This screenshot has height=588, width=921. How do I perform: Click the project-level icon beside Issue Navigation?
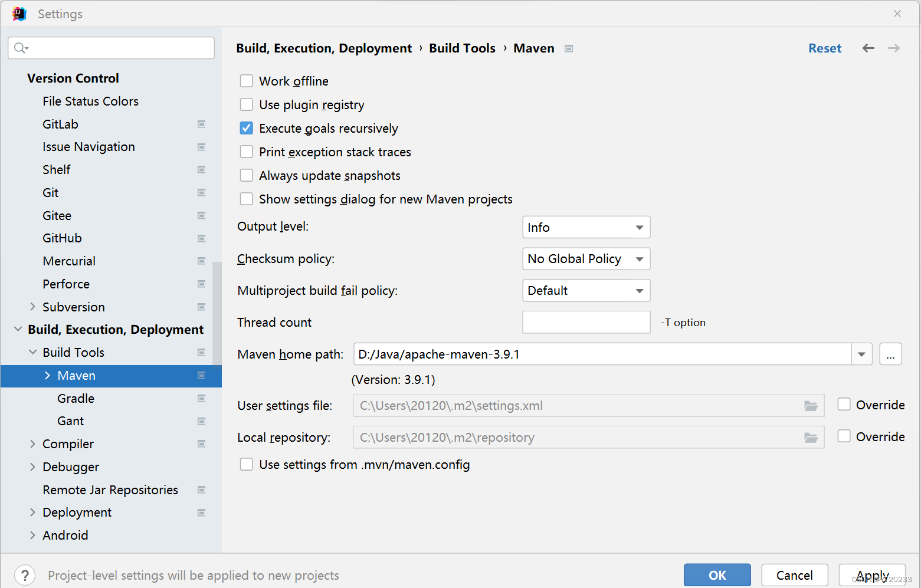coord(201,147)
